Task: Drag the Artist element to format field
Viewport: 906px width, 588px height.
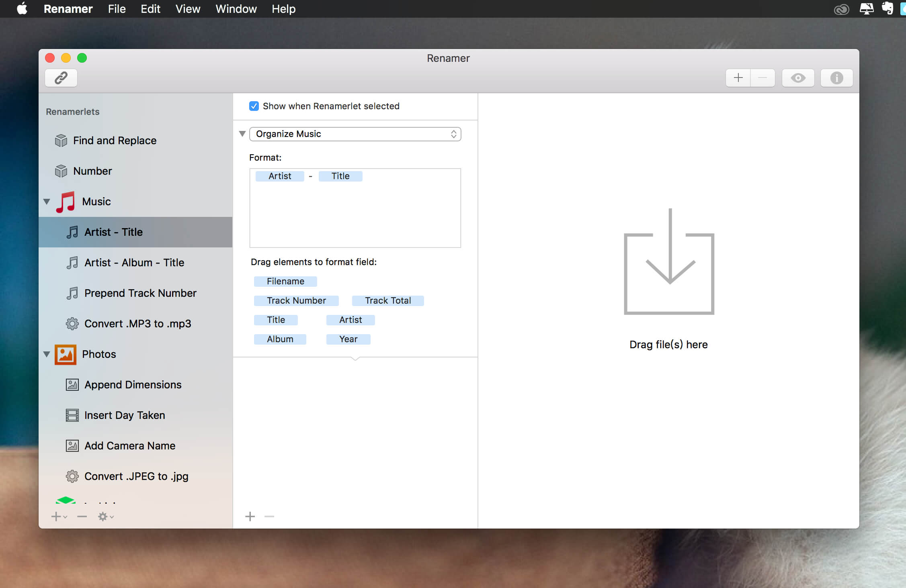Action: point(350,319)
